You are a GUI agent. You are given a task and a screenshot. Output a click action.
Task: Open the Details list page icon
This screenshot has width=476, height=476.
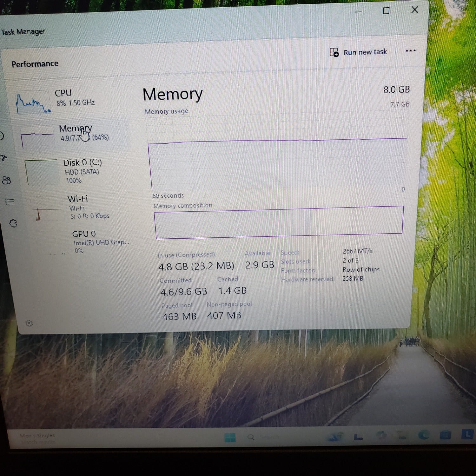click(10, 202)
